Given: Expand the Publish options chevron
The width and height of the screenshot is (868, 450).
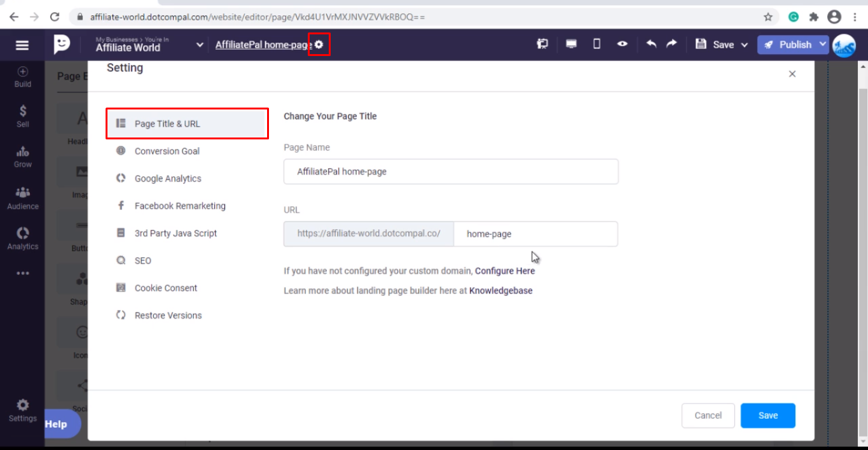Looking at the screenshot, I should pos(823,44).
